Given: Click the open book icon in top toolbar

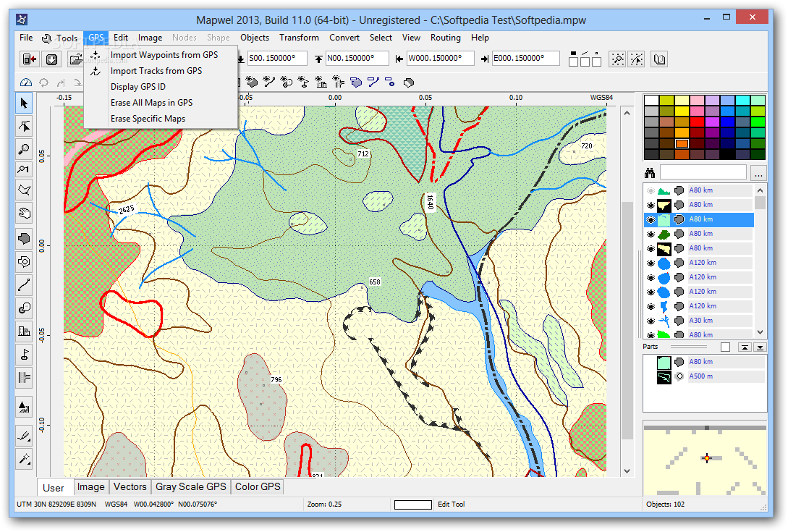Looking at the screenshot, I should (x=659, y=59).
